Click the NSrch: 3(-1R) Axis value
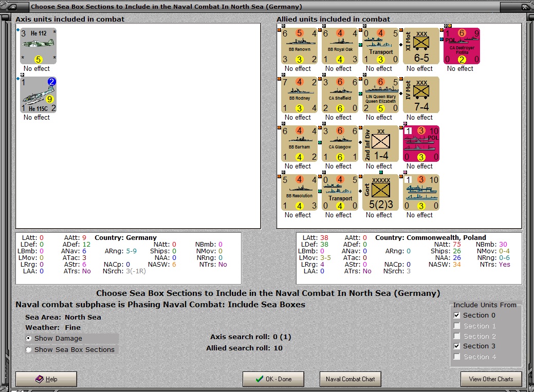The image size is (534, 392). [124, 271]
